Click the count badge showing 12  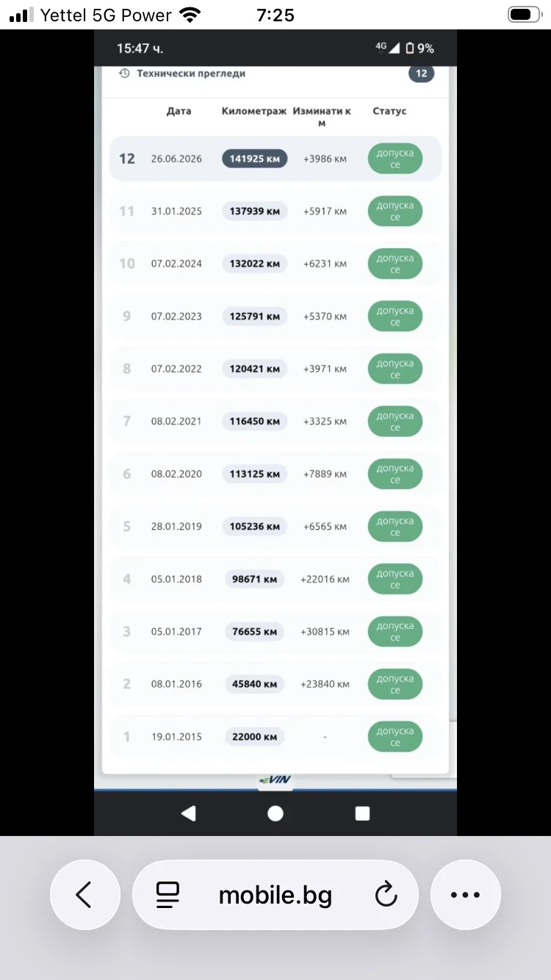pos(421,73)
